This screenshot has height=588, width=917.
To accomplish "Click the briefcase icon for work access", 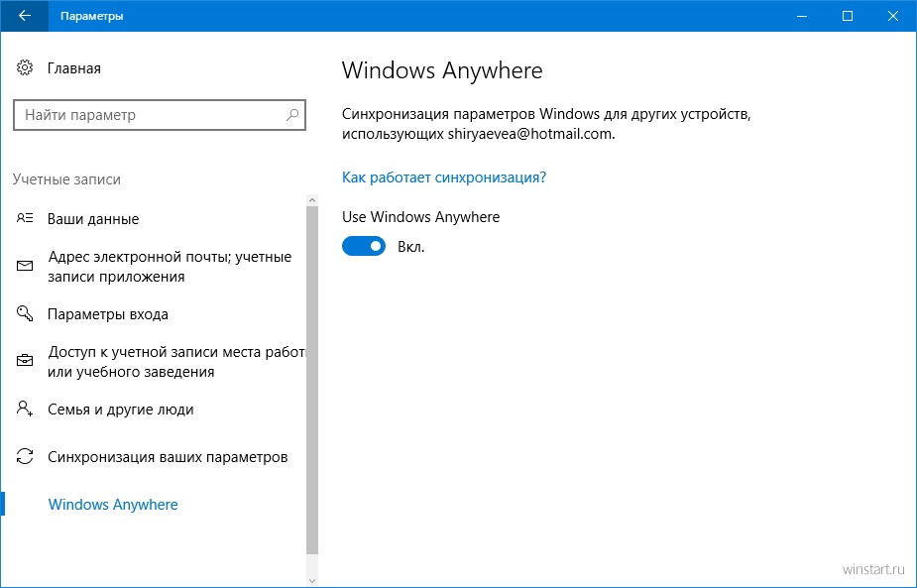I will coord(25,361).
